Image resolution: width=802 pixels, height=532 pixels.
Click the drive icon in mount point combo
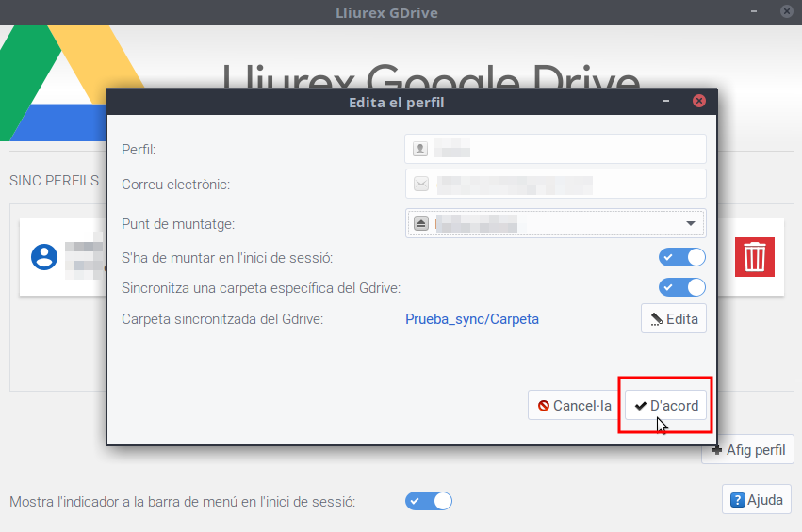click(x=420, y=223)
